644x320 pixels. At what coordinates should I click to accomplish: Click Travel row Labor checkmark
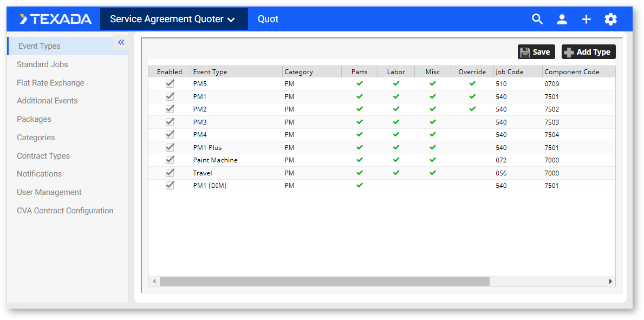[x=396, y=173]
